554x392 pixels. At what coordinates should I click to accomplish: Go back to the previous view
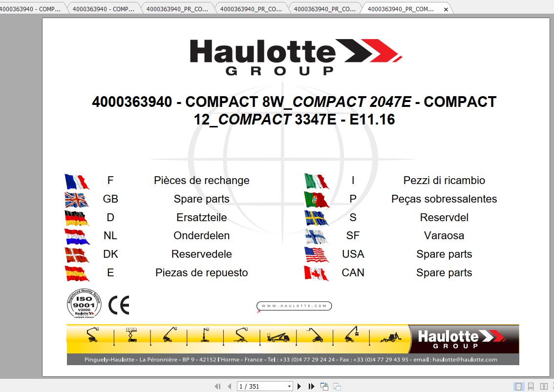click(x=324, y=386)
